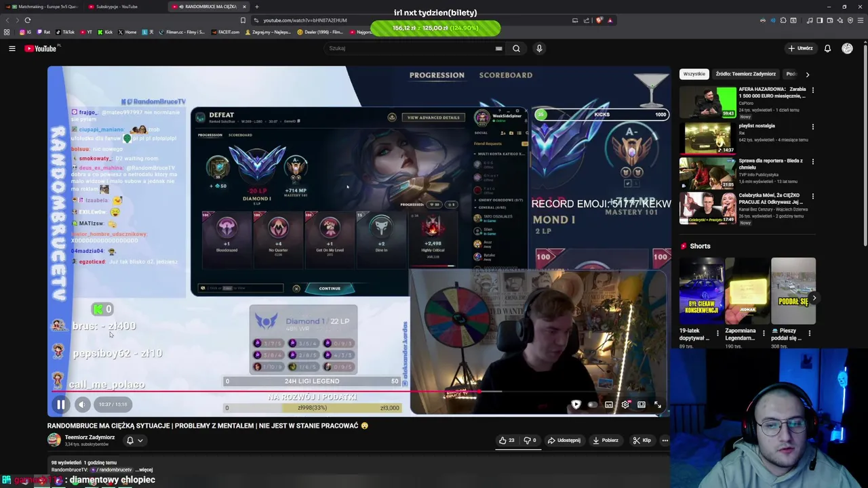Image resolution: width=868 pixels, height=488 pixels.
Task: Go to YouTube home via the logo
Action: pos(41,48)
